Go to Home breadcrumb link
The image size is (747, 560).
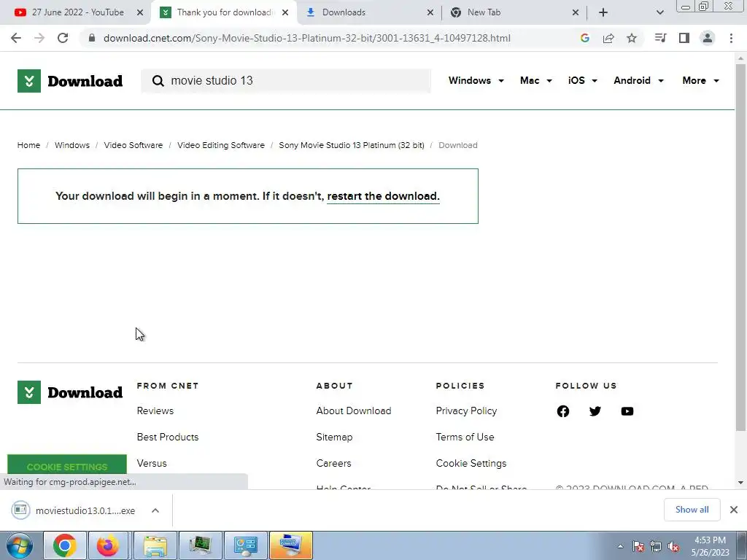point(28,145)
